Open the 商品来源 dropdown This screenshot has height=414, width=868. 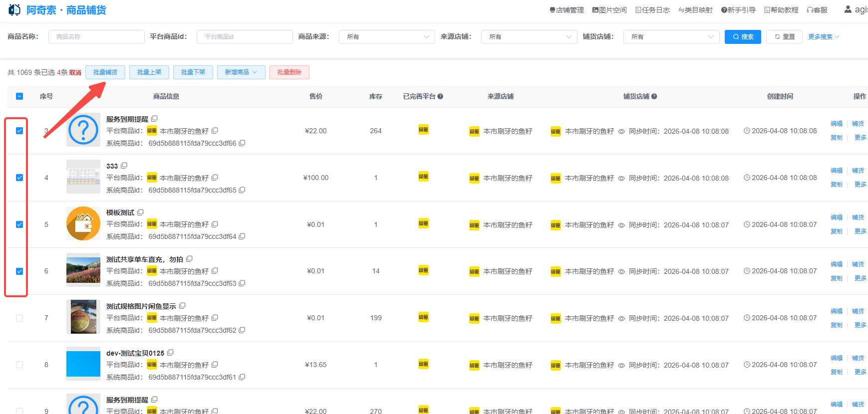click(387, 37)
